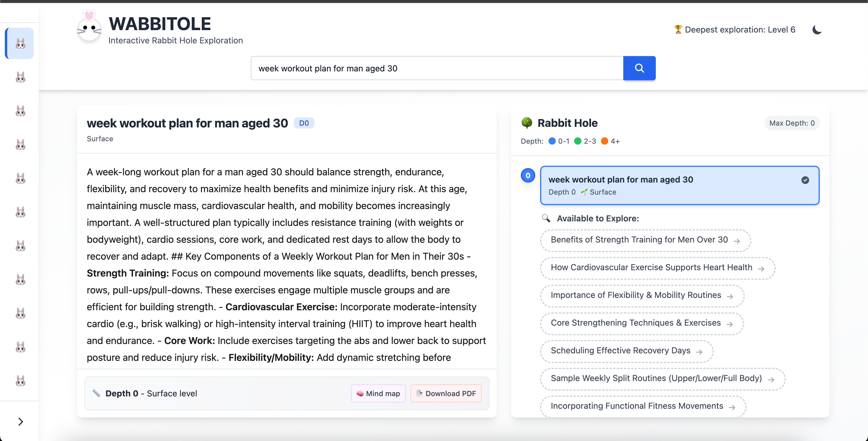Viewport: 868px width, 441px height.
Task: Open the fifth rabbit history item in the sidebar
Action: [x=20, y=178]
